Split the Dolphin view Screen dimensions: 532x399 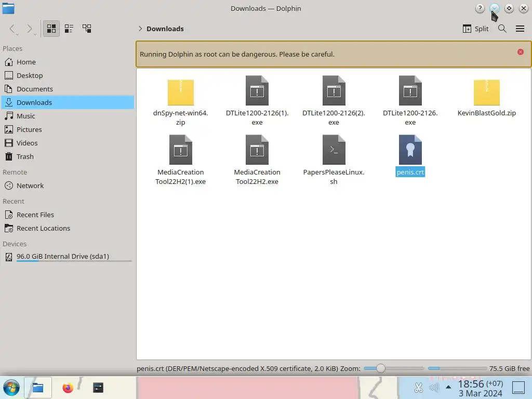click(475, 29)
